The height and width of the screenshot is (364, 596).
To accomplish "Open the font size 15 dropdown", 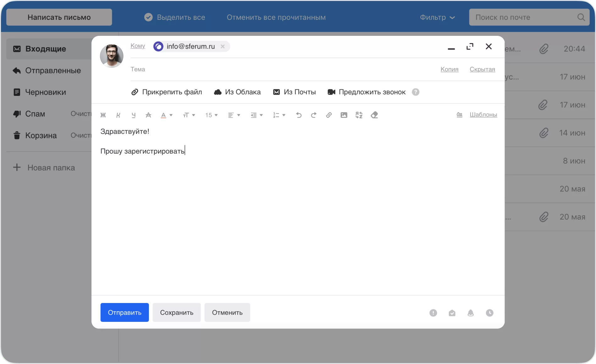I will pos(211,115).
